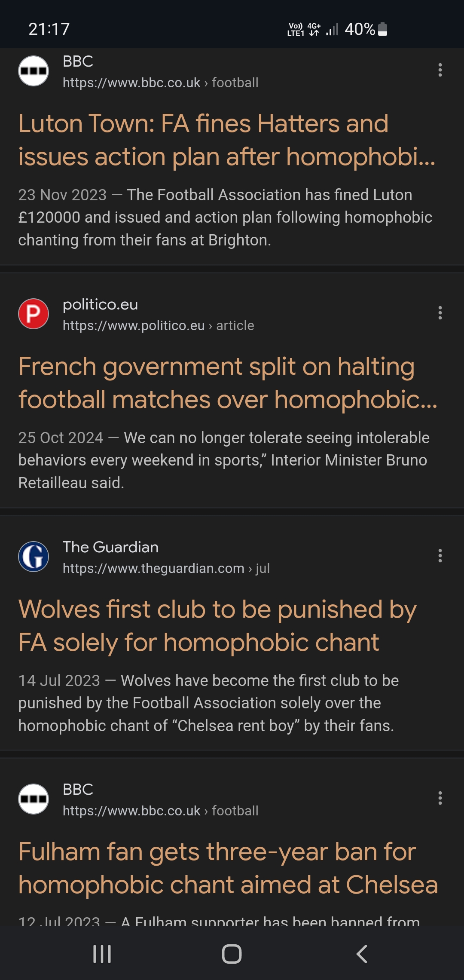The width and height of the screenshot is (464, 980).
Task: Open recent apps from the navigation bar
Action: 102,954
